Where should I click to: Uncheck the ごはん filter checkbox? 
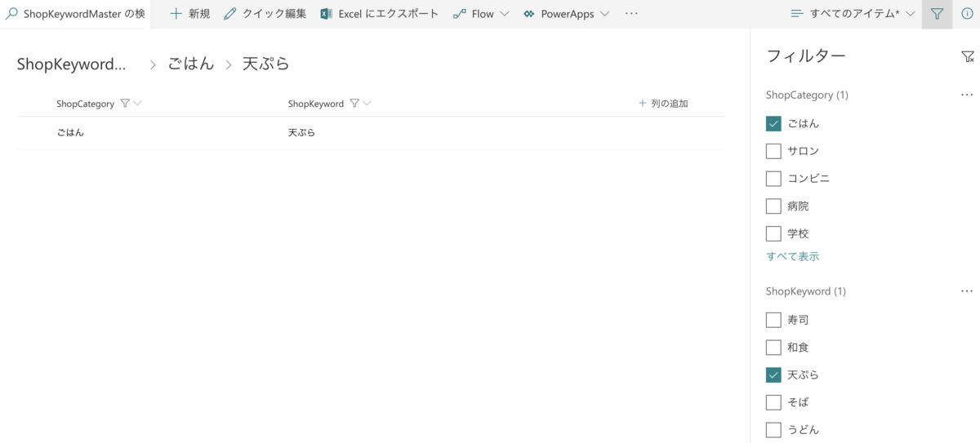click(x=773, y=124)
